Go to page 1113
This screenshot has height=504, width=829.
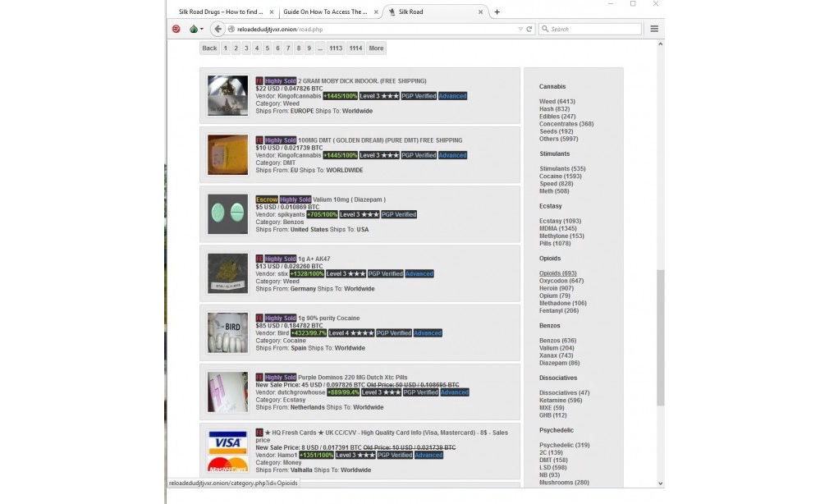point(336,48)
